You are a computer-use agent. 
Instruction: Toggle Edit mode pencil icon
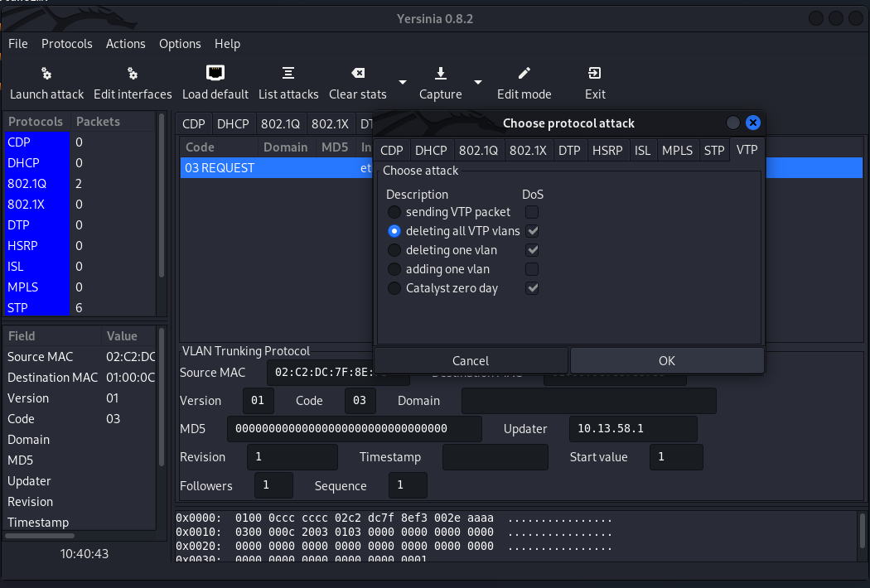[524, 74]
